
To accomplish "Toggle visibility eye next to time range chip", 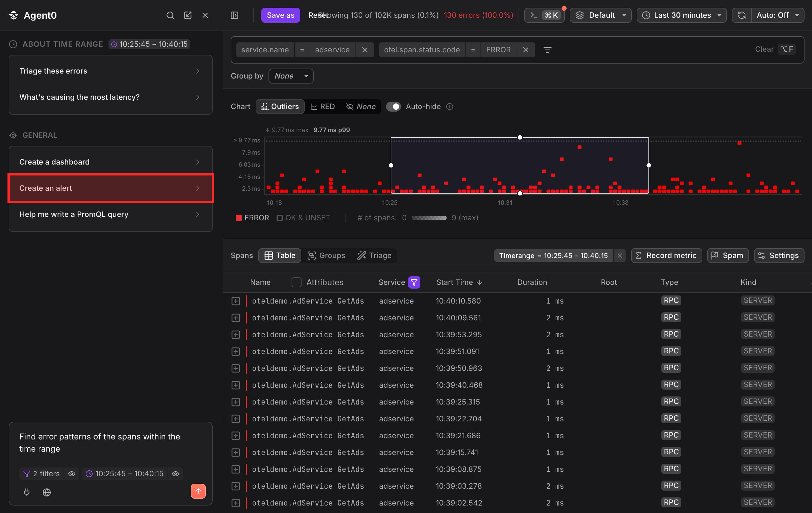I will (175, 473).
